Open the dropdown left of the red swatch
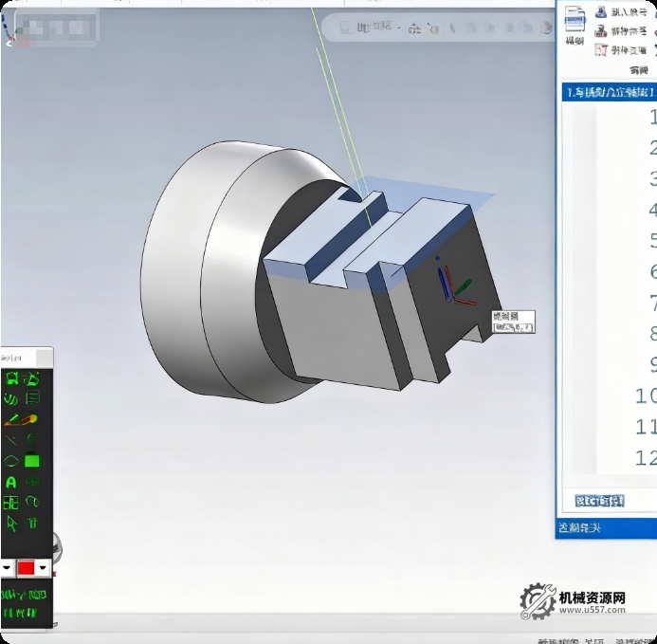The width and height of the screenshot is (657, 644). (7, 567)
